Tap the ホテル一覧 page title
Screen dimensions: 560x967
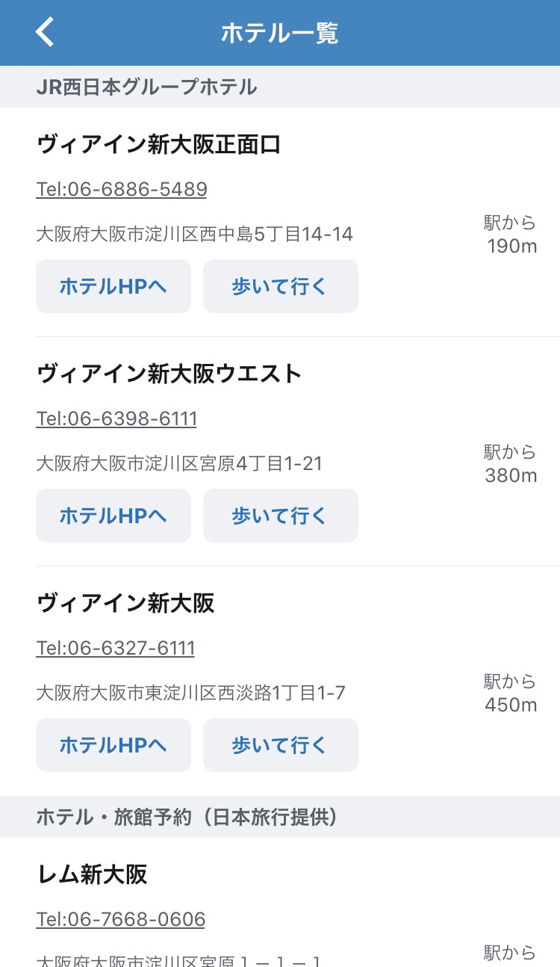280,34
